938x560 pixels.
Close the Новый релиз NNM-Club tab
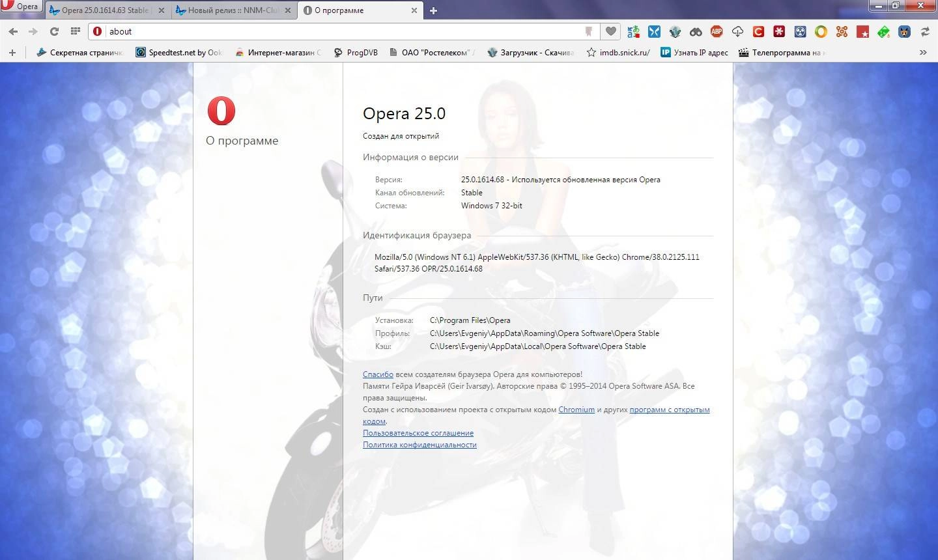288,10
